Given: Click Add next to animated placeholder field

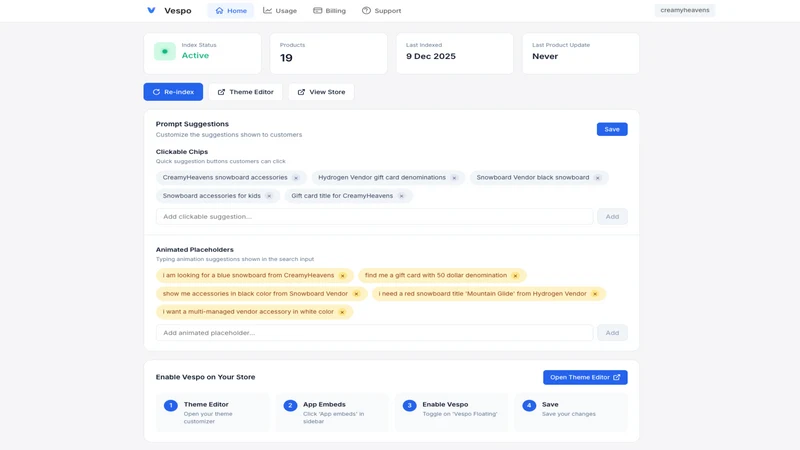Looking at the screenshot, I should coord(612,333).
